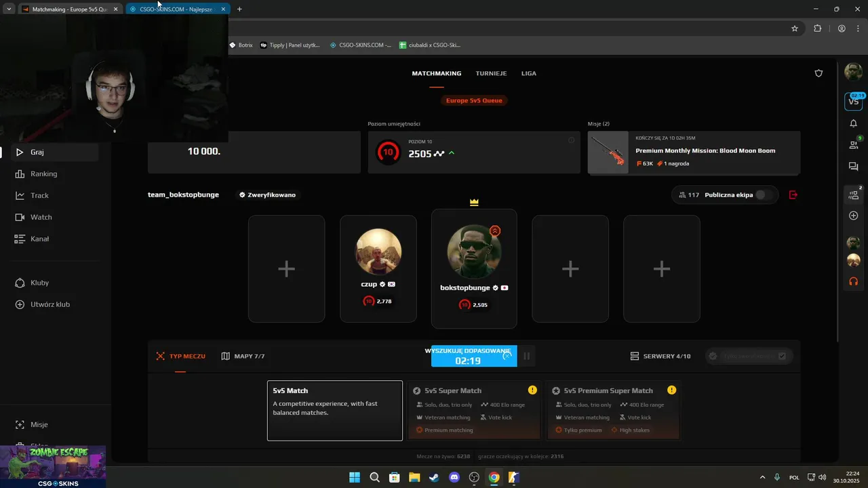Pause the matchmaking search

(x=526, y=356)
